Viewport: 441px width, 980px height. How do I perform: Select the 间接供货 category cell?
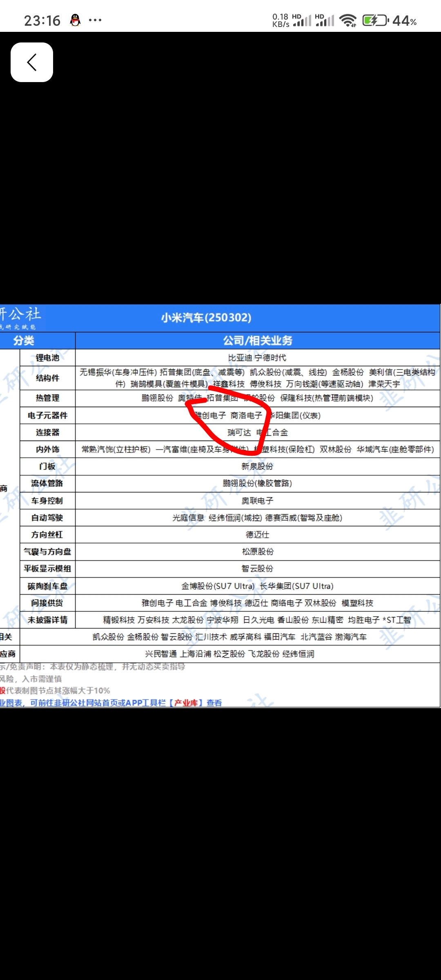tap(47, 603)
